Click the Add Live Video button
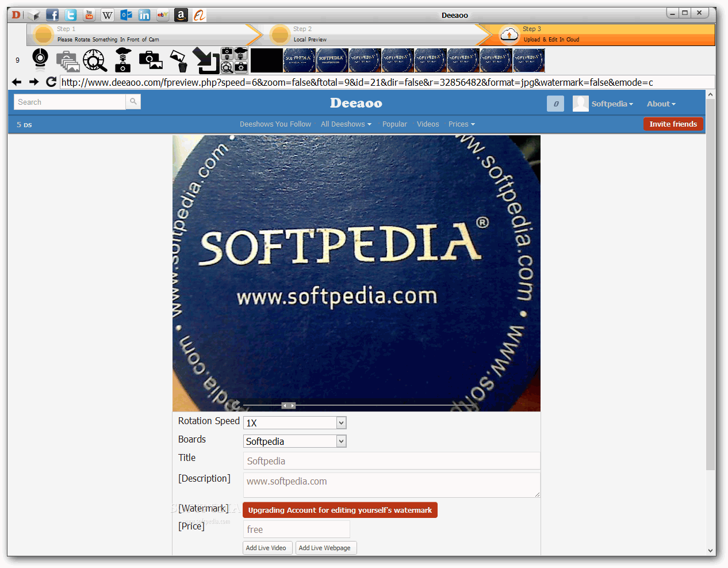The image size is (728, 568). tap(268, 548)
